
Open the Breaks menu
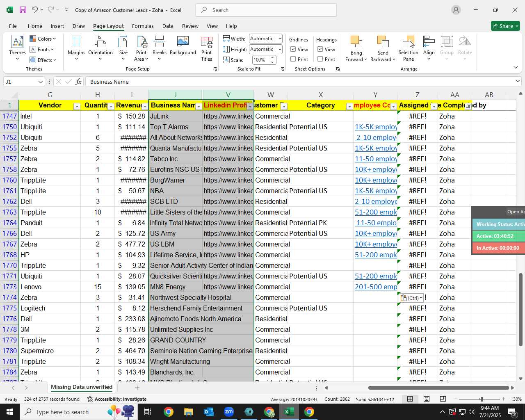(159, 48)
